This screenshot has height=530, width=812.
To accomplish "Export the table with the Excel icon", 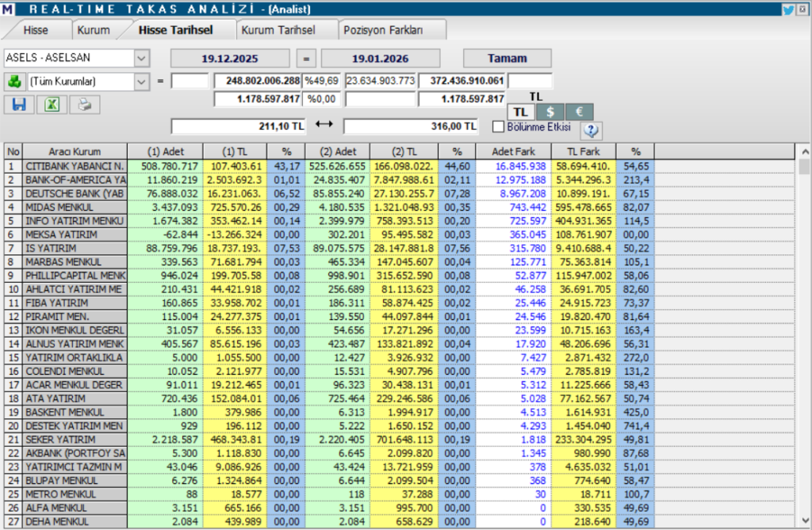I will 52,105.
